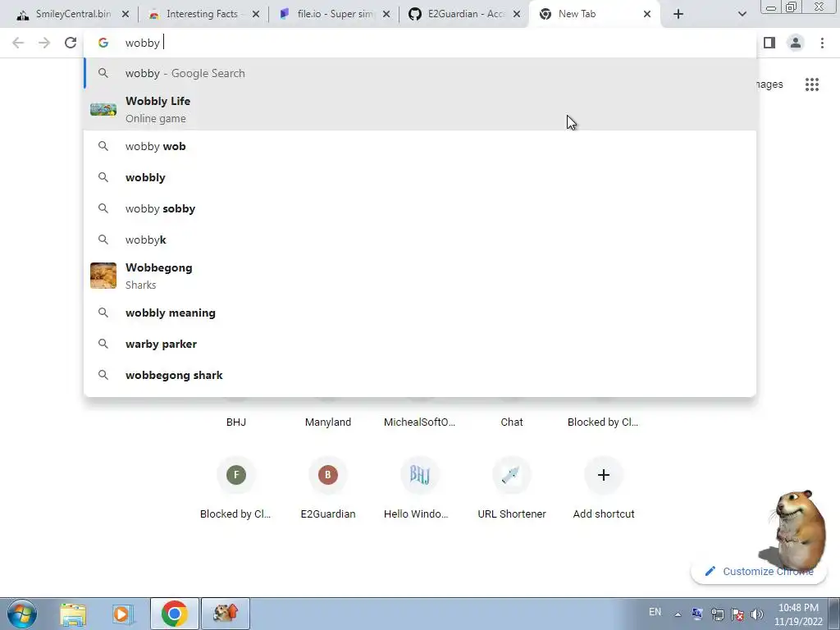
Task: Show hidden system tray icons
Action: [678, 614]
